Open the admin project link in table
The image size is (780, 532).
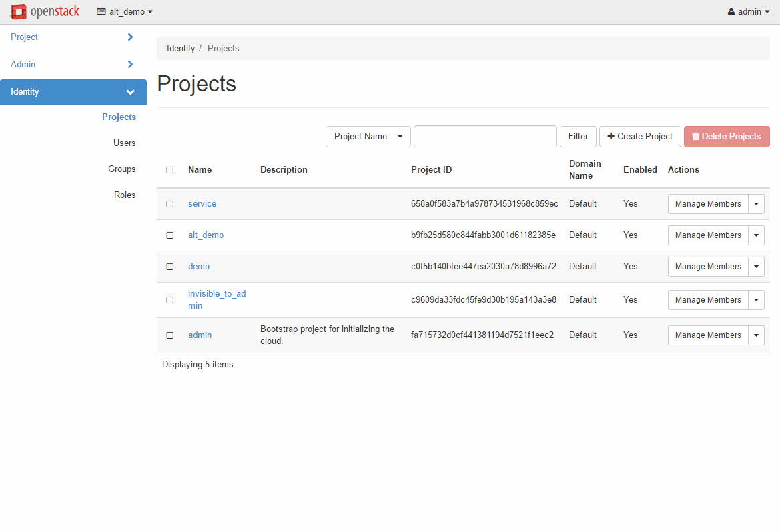pyautogui.click(x=200, y=335)
